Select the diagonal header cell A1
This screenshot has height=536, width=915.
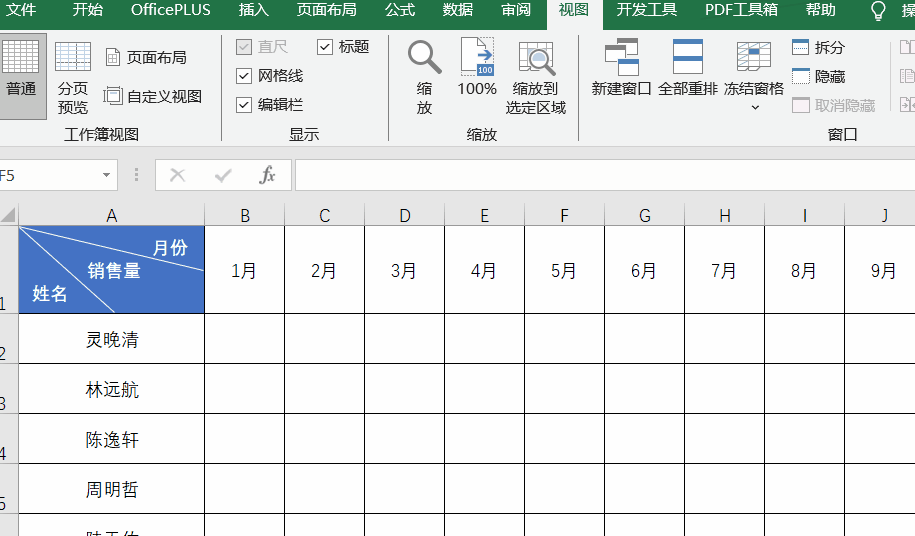pos(111,269)
